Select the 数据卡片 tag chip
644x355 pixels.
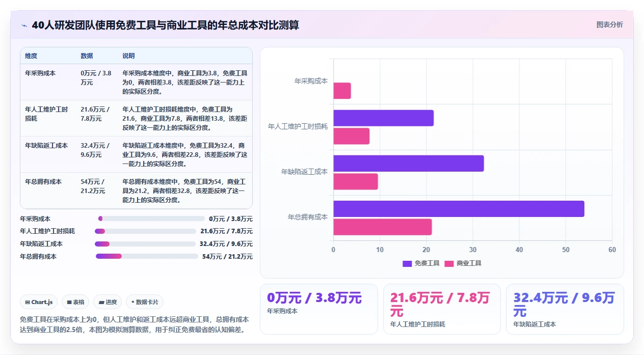point(145,302)
